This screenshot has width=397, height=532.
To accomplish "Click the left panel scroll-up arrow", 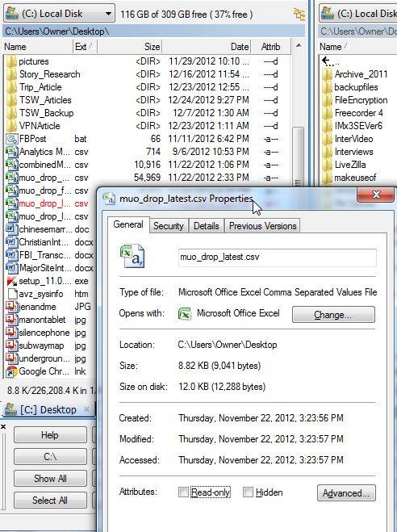I will point(298,45).
